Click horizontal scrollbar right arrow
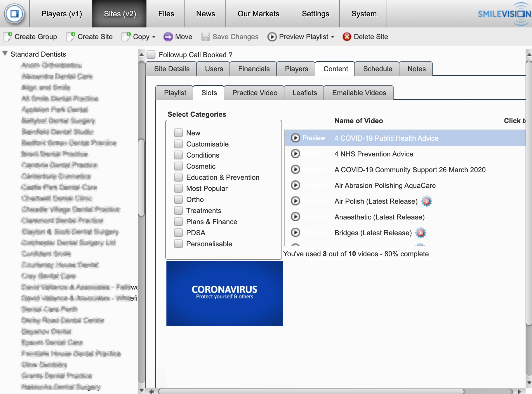 519,391
